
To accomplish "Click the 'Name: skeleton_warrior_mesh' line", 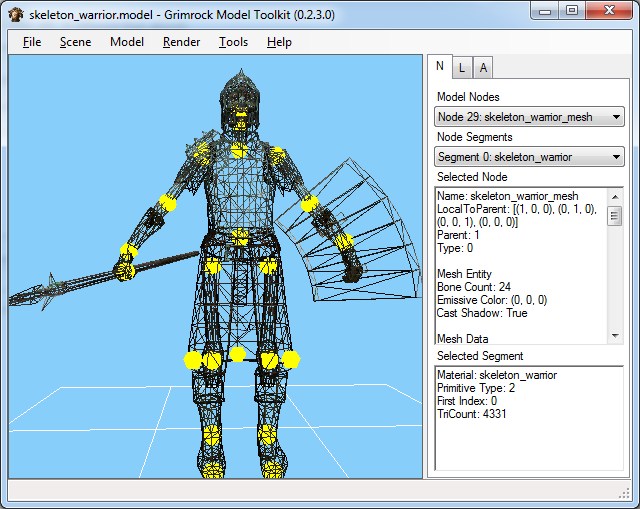I will (x=508, y=196).
